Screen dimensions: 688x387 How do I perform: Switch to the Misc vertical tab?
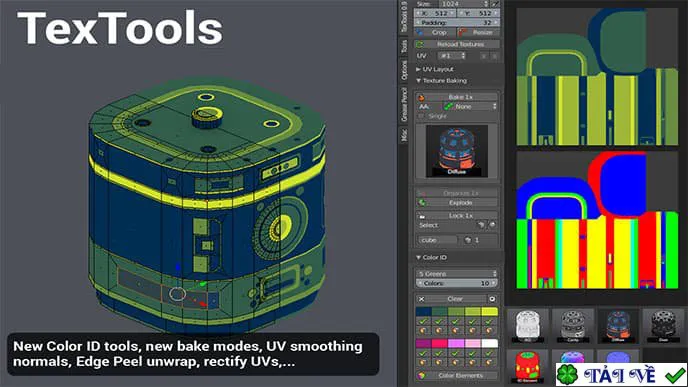point(404,135)
